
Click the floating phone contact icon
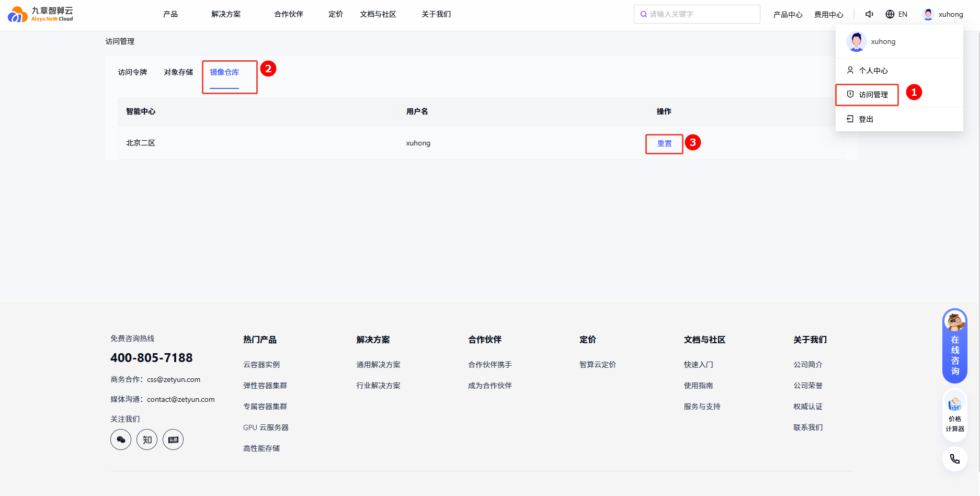[x=954, y=459]
